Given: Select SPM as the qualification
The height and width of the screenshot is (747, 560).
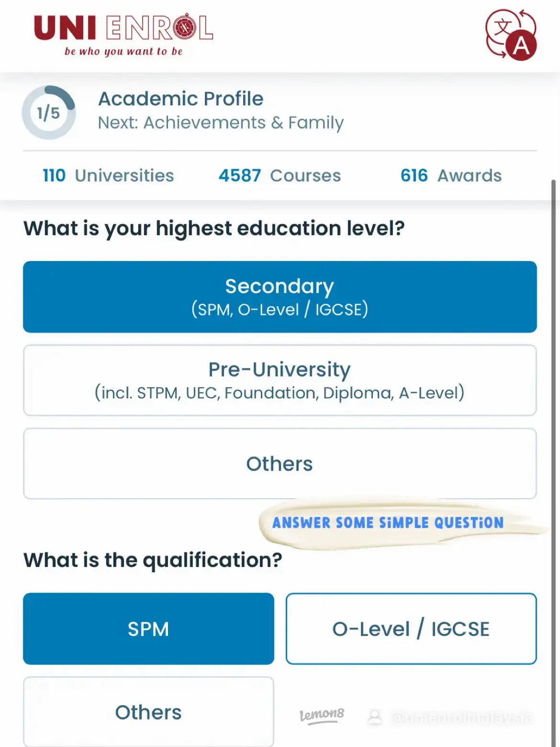Looking at the screenshot, I should [148, 629].
